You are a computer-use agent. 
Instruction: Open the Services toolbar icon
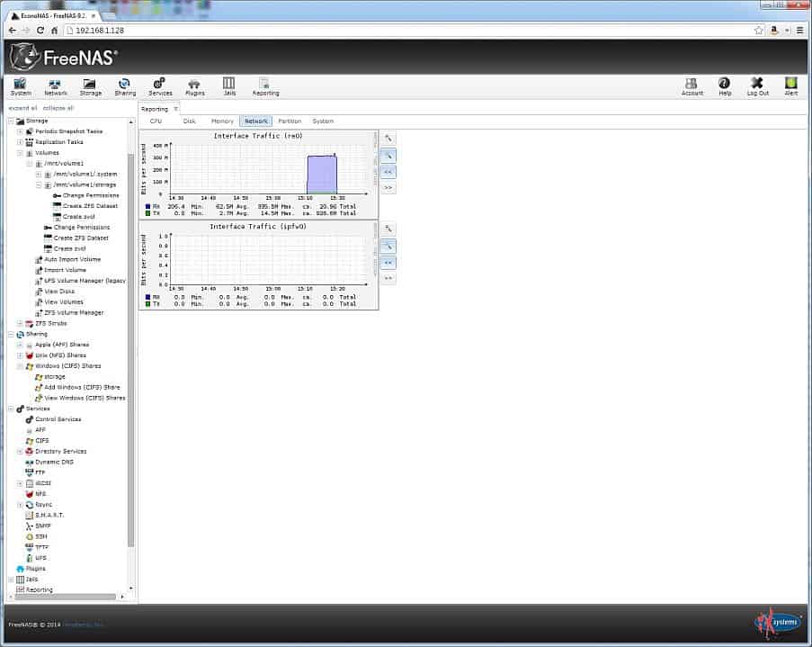tap(160, 86)
